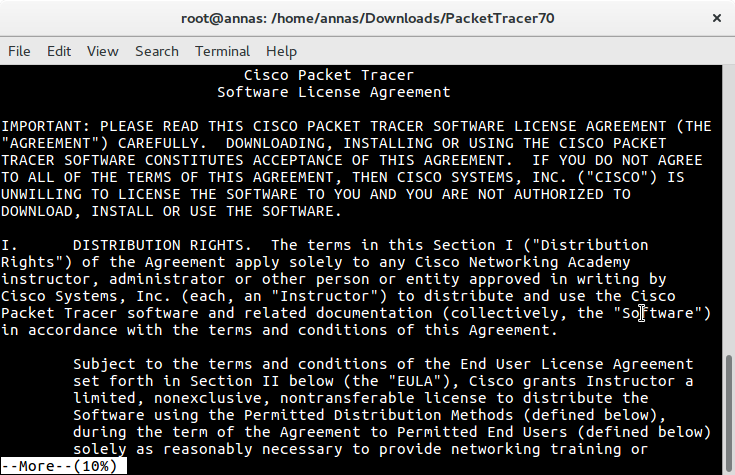Click the "Cisco Packet Tracer" heading line
This screenshot has width=735, height=475.
329,75
